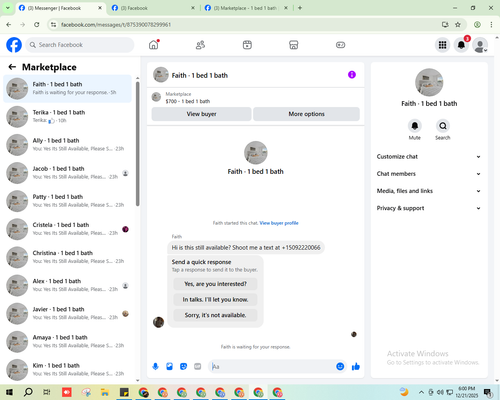Screen dimensions: 500x400
Task: Open the taskbar clock showing 6:00 PM
Action: [467, 392]
